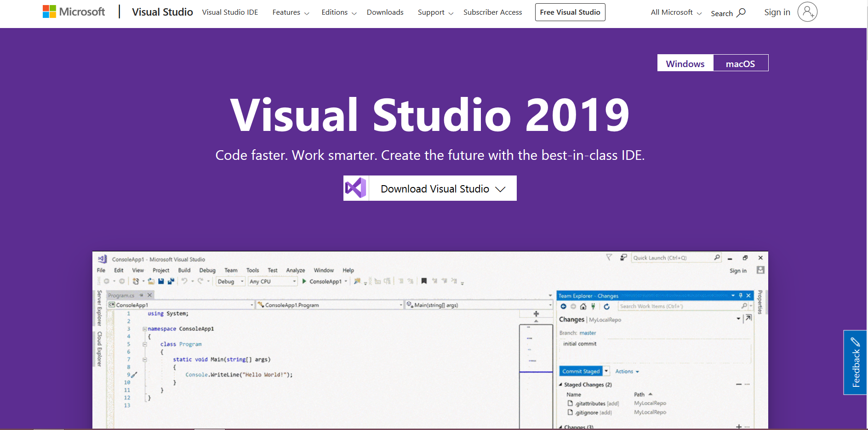Open the Any CPU platform dropdown
Image resolution: width=868 pixels, height=430 pixels.
273,282
